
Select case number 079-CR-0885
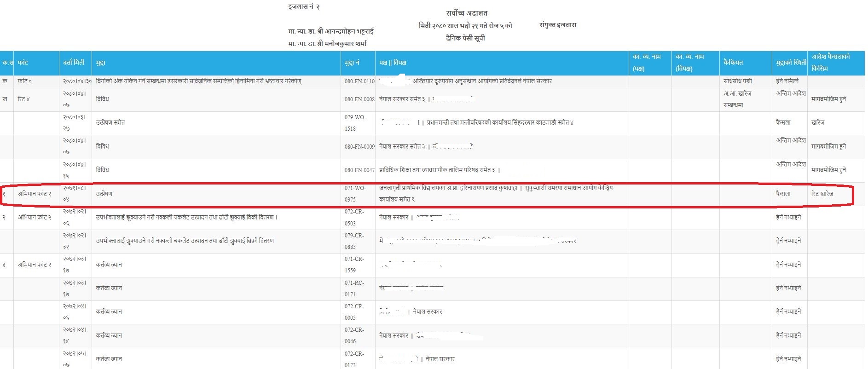(x=354, y=241)
